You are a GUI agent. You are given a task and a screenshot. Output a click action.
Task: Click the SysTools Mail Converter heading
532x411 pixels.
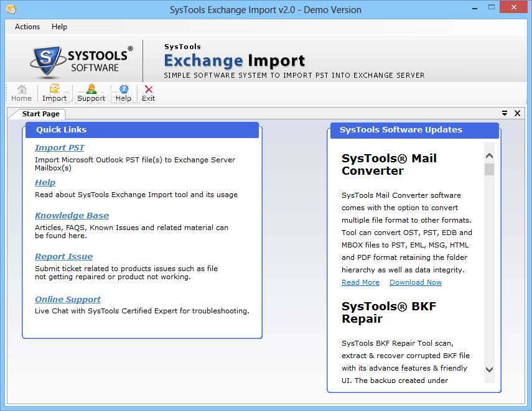click(x=389, y=165)
